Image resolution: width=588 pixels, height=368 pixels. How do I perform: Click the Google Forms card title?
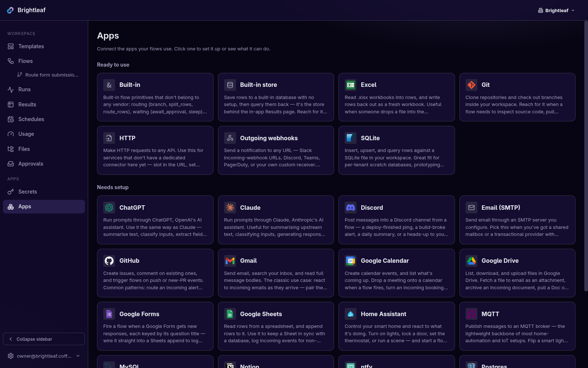(x=139, y=314)
